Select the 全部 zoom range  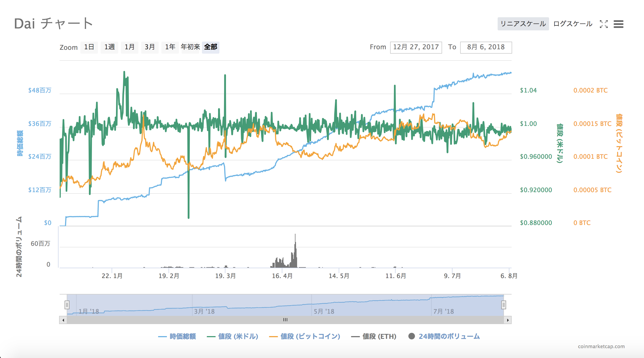tap(210, 47)
